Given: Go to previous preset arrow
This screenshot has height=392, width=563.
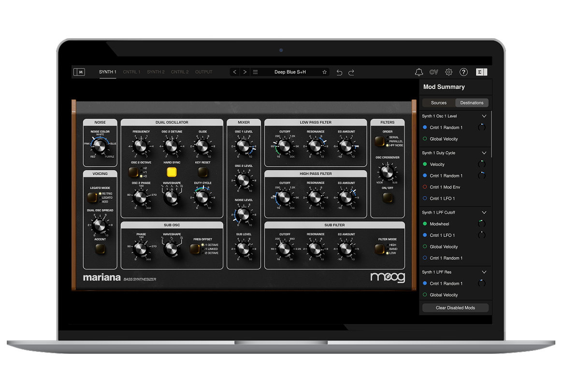Looking at the screenshot, I should pos(234,72).
